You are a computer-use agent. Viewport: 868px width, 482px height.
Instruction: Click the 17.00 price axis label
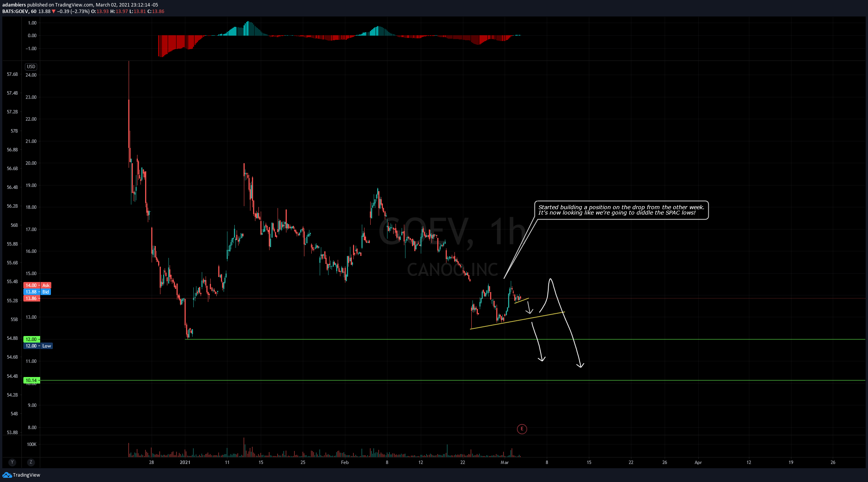pos(31,230)
